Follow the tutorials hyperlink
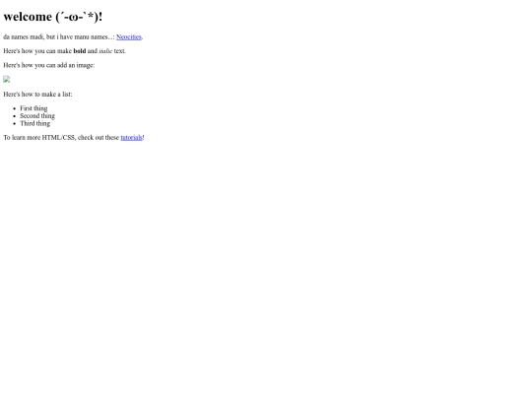 coord(131,137)
